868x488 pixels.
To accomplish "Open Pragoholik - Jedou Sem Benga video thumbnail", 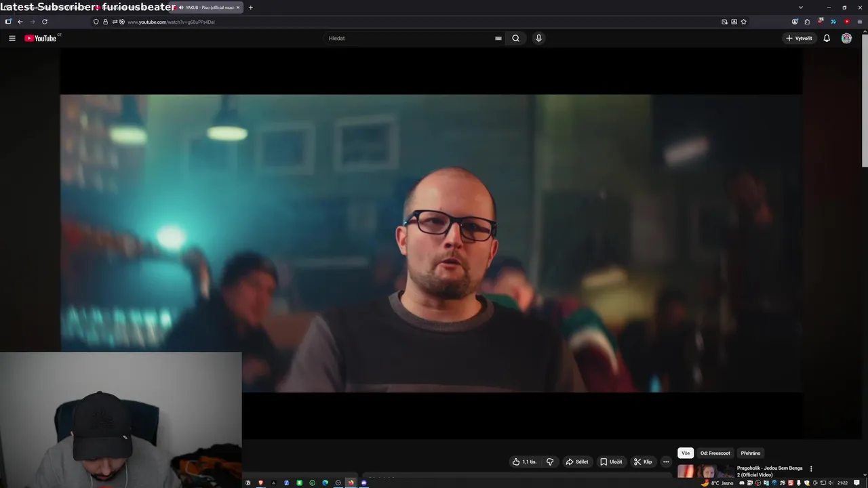I will (705, 471).
